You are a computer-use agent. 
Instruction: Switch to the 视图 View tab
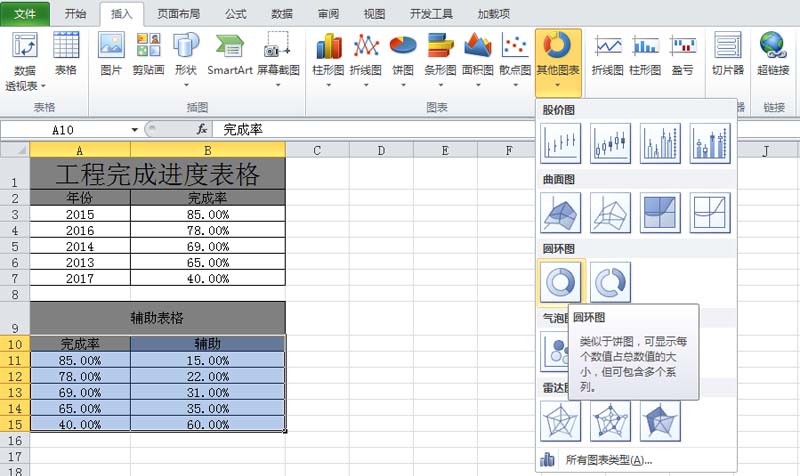(x=374, y=14)
